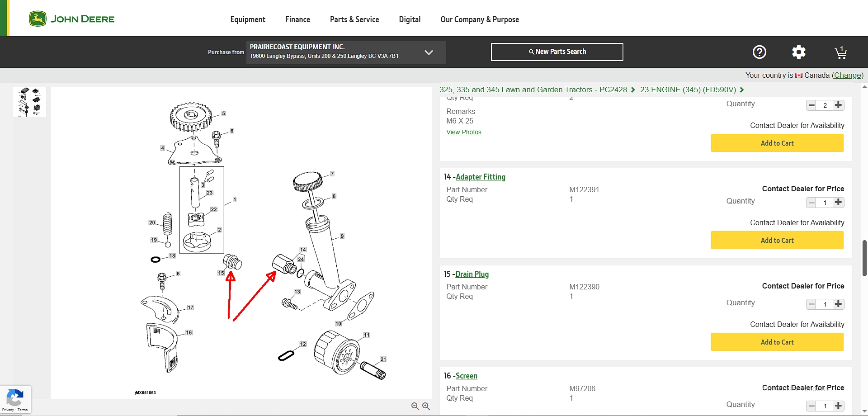The width and height of the screenshot is (868, 416).
Task: Click chevron after PC2428 breadcrumb
Action: (633, 90)
